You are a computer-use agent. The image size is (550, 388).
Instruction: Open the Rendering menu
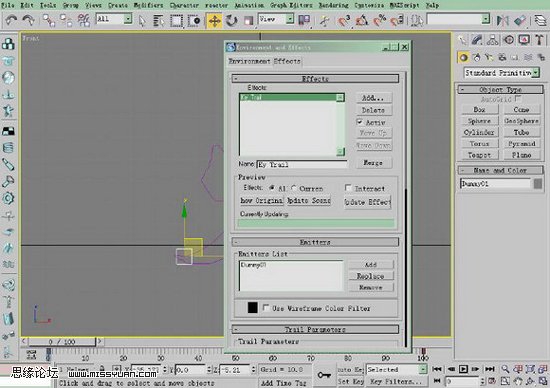334,5
